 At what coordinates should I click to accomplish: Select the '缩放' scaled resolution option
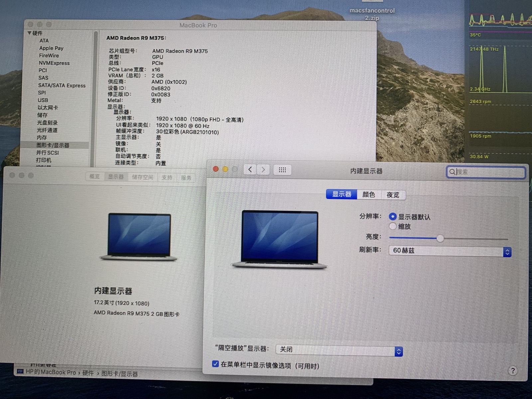click(x=393, y=226)
